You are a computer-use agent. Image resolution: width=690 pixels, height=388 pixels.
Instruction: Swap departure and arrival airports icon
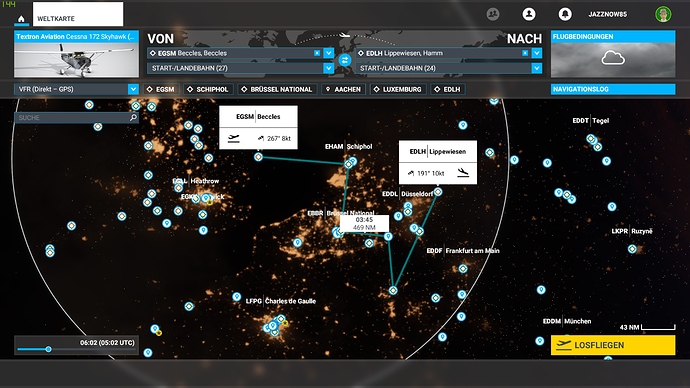[345, 60]
